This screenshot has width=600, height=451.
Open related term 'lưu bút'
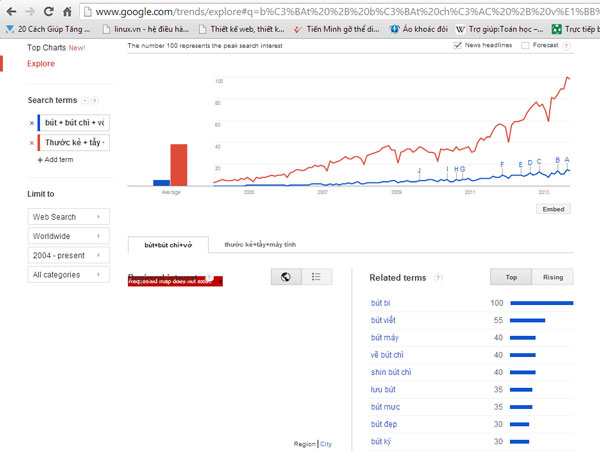[x=383, y=389]
